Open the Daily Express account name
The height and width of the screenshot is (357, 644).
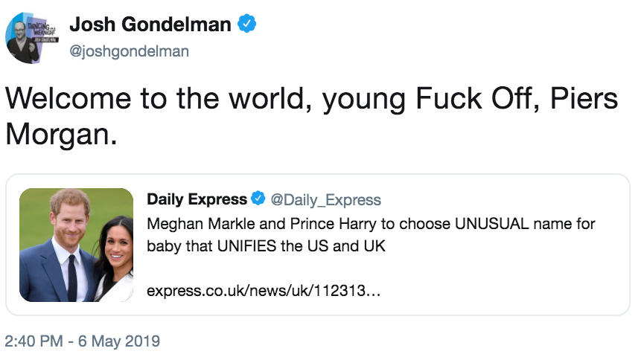(x=197, y=199)
